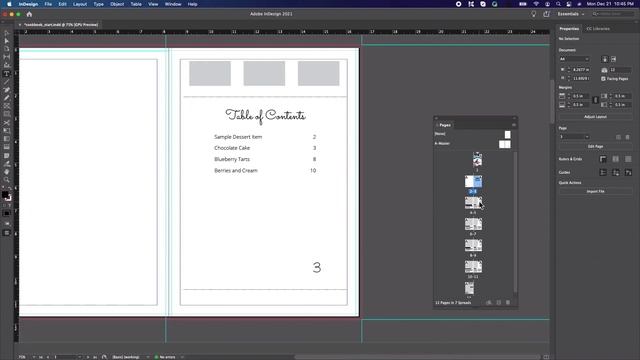The image size is (640, 360).
Task: Toggle document grid icon in Rulers & Grids
Action: [x=628, y=159]
